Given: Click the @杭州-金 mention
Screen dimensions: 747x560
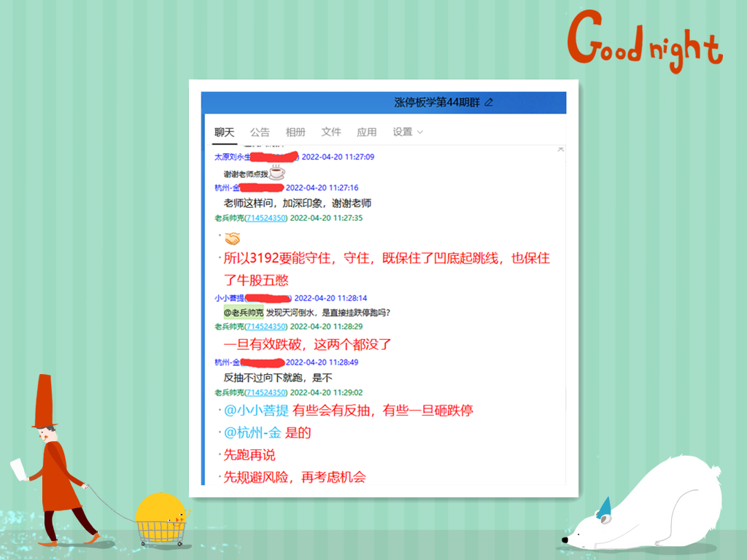Looking at the screenshot, I should [x=252, y=433].
